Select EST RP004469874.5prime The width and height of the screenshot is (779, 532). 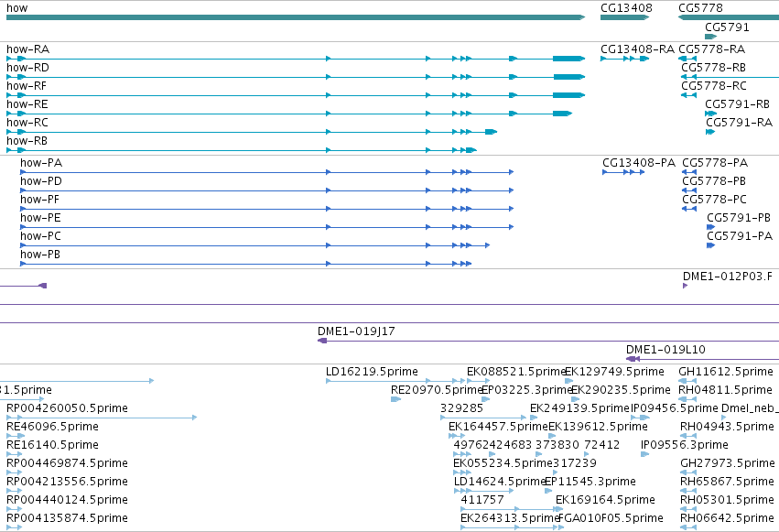click(67, 463)
